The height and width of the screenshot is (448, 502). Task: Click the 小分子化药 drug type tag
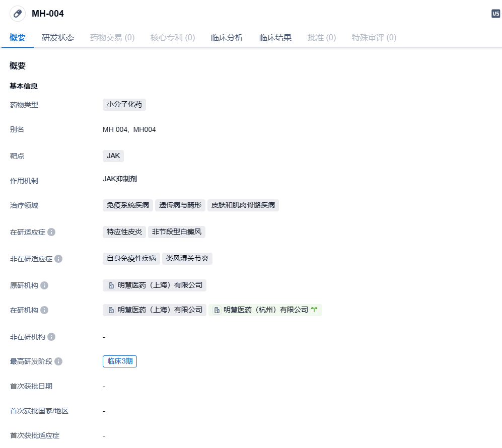tap(124, 105)
